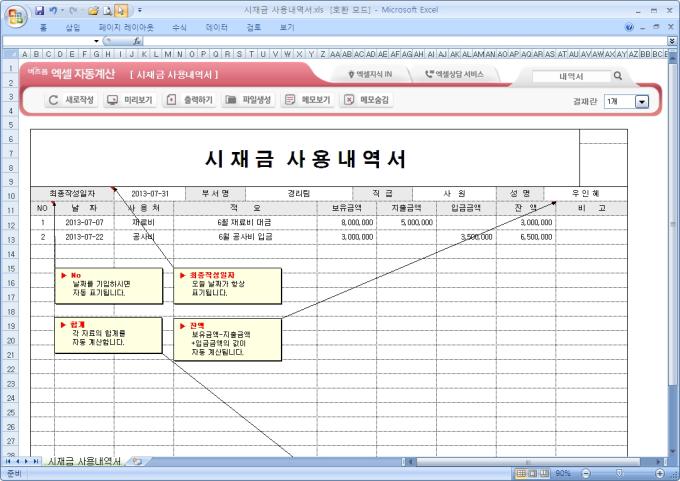Click the 내역서 search field
The width and height of the screenshot is (680, 481).
point(571,76)
